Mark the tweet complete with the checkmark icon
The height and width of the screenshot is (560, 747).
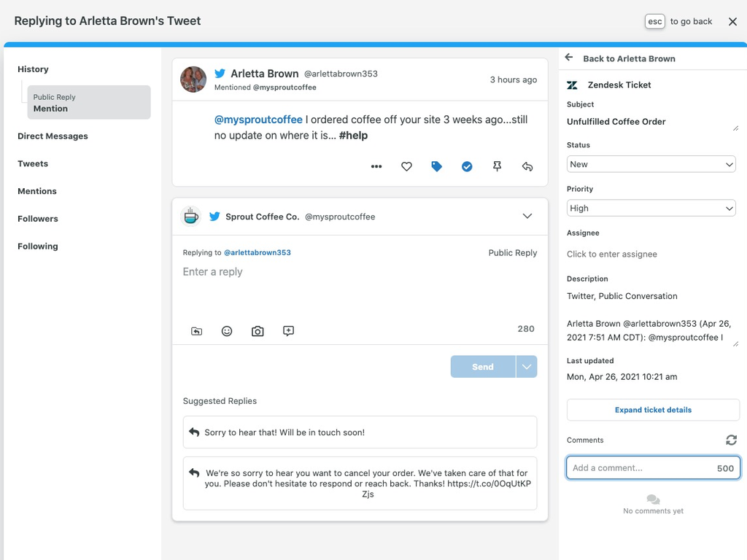pyautogui.click(x=467, y=166)
